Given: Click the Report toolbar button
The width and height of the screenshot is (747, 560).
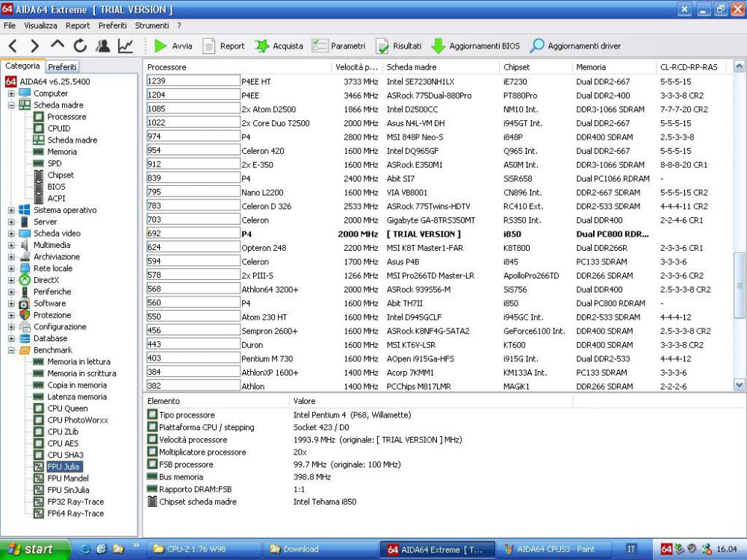Looking at the screenshot, I should tap(223, 46).
